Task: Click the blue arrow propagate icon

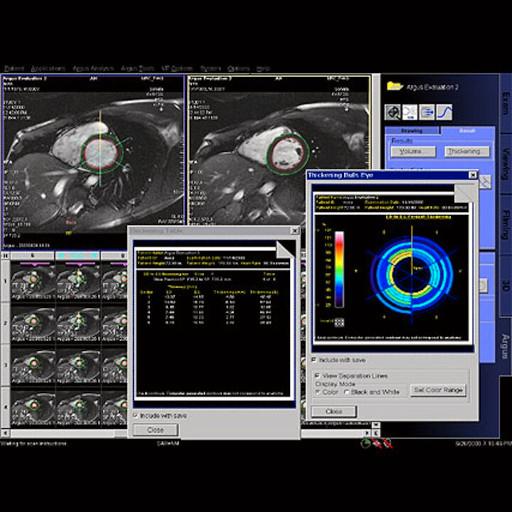Action: (427, 112)
